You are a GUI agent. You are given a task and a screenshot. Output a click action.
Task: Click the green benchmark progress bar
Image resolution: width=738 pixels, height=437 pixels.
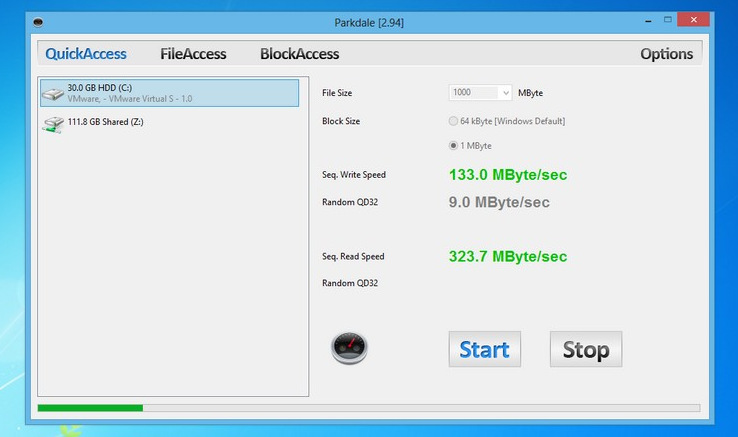[x=90, y=408]
